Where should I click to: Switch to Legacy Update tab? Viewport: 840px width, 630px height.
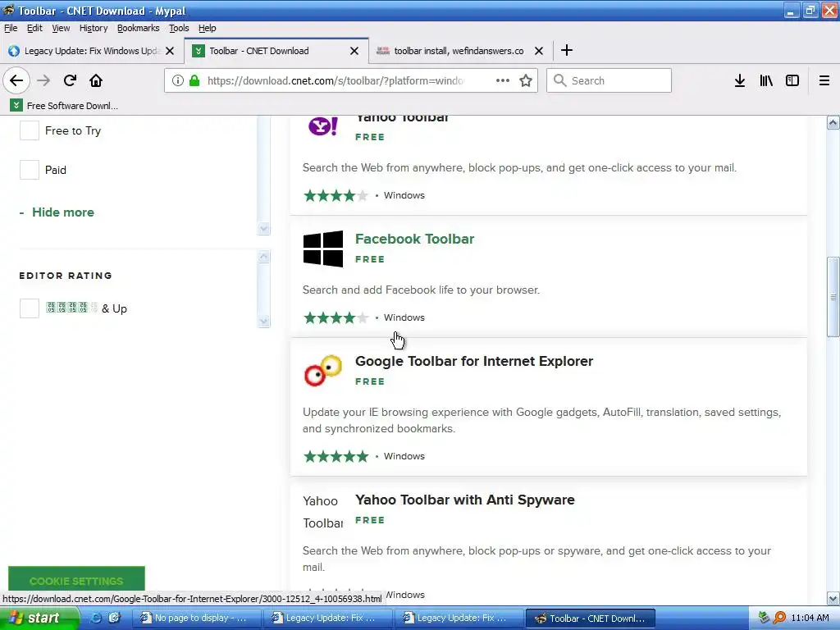(x=92, y=51)
